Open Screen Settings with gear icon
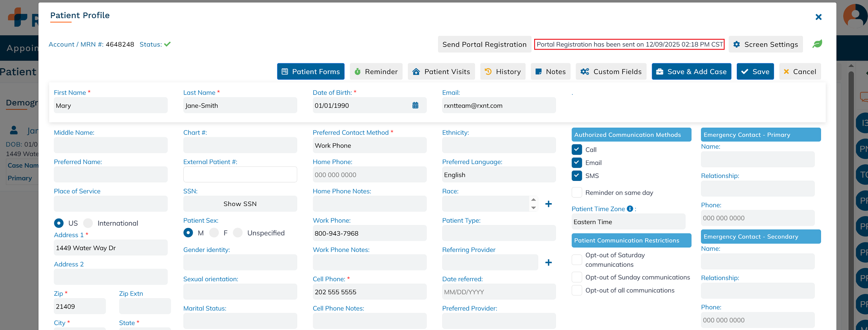Viewport: 868px width, 330px height. (766, 44)
